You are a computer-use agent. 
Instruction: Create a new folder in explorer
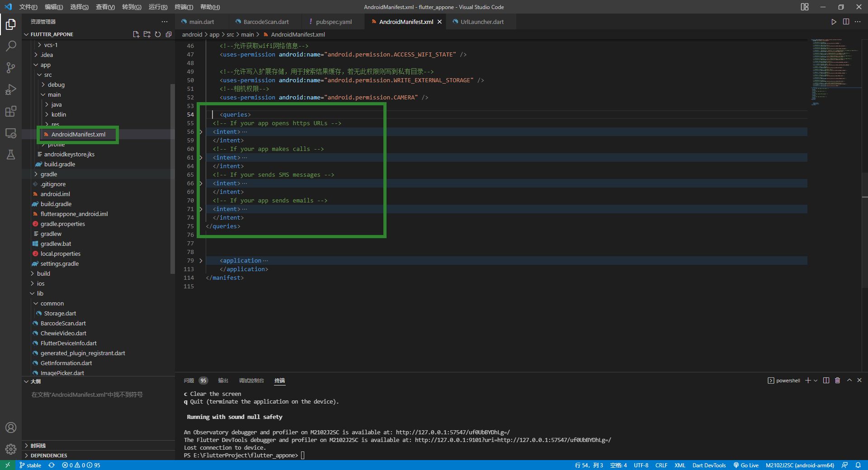147,34
